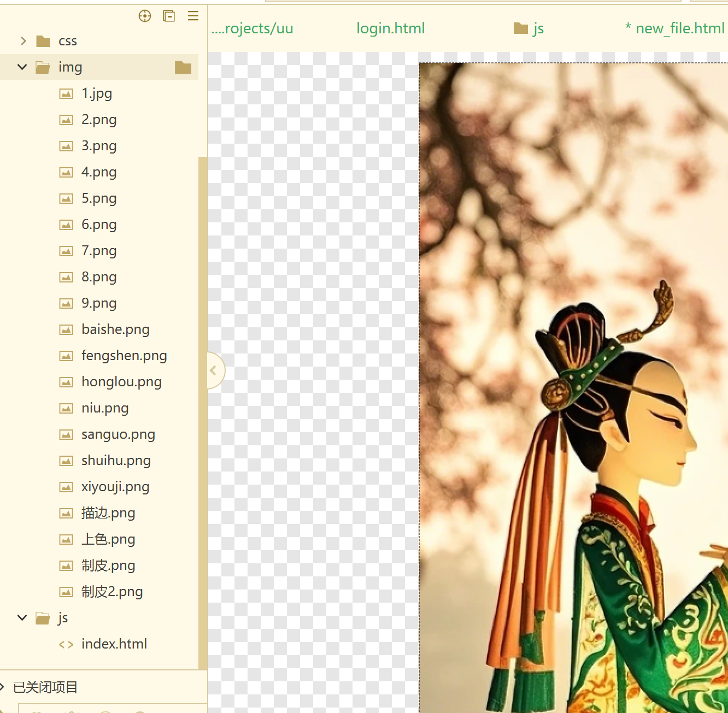Switch to the login.html tab

tap(391, 28)
